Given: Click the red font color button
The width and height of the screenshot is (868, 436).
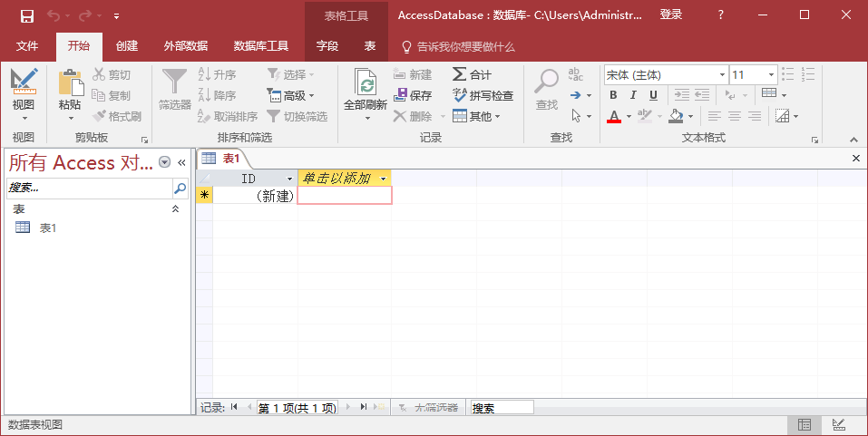Looking at the screenshot, I should coord(614,116).
